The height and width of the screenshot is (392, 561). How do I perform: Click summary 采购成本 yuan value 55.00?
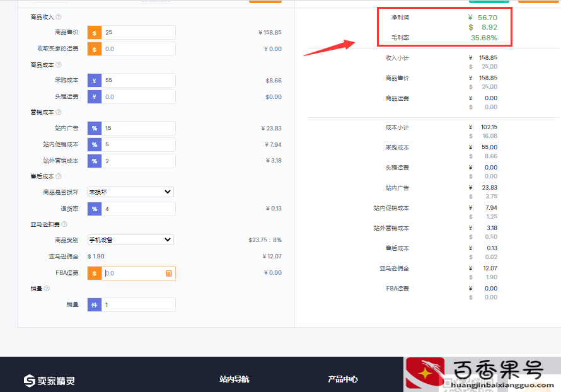point(489,147)
